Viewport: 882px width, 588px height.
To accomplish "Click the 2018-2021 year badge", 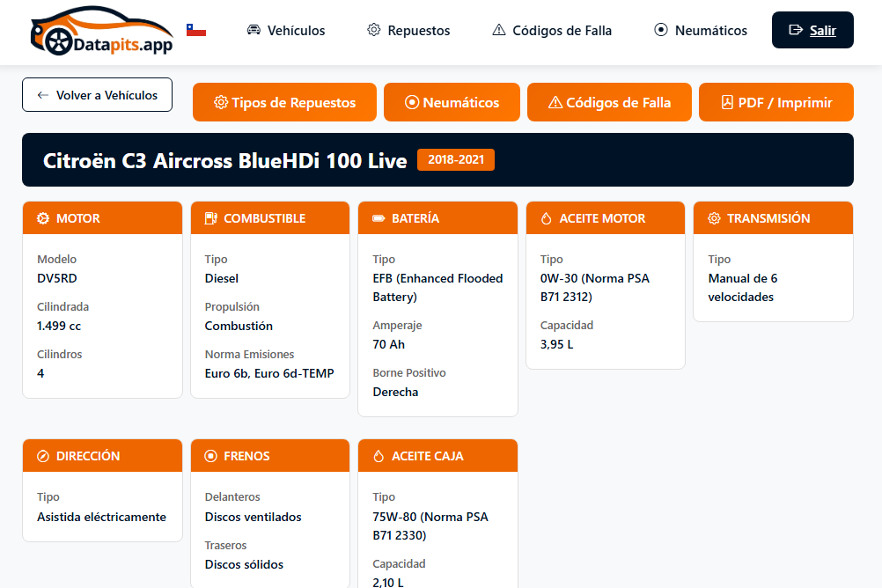I will coord(456,160).
